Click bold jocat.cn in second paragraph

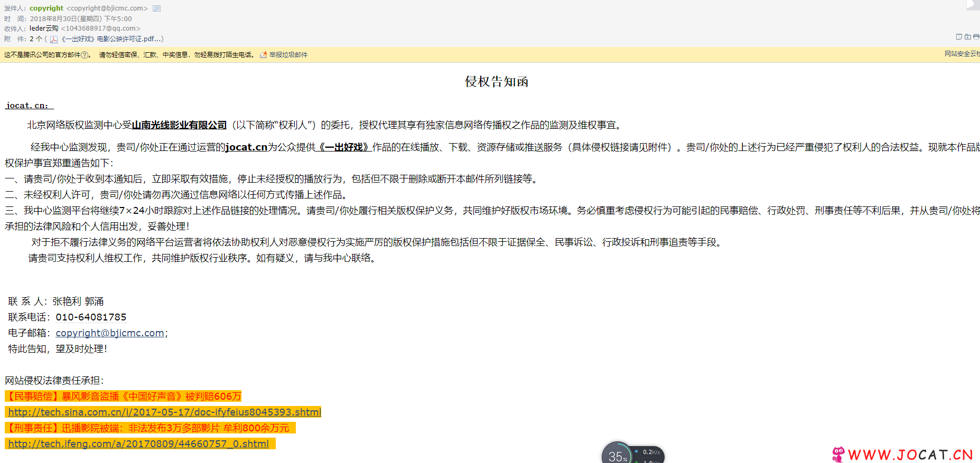tap(246, 147)
